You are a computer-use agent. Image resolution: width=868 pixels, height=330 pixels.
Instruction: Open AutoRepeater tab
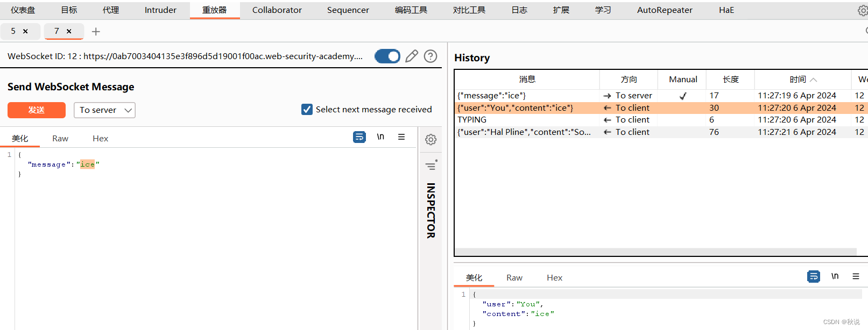(665, 10)
